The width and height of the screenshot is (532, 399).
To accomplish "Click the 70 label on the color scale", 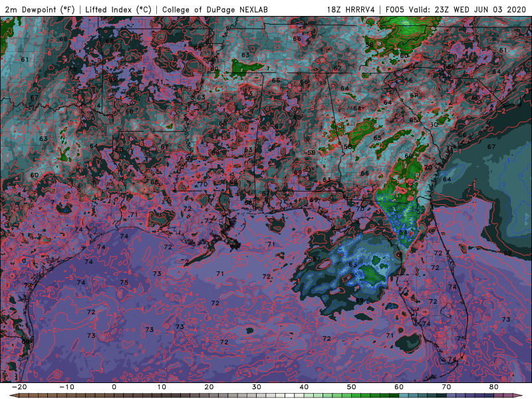I will point(446,387).
